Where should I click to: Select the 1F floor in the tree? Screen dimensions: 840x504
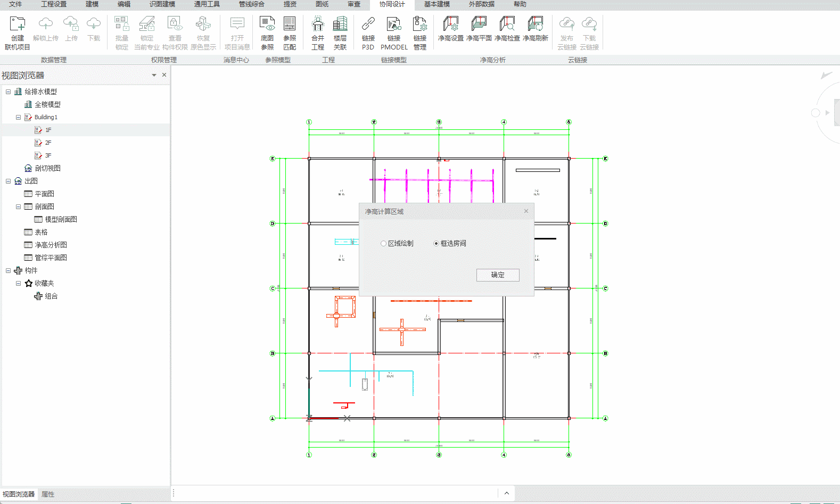48,130
